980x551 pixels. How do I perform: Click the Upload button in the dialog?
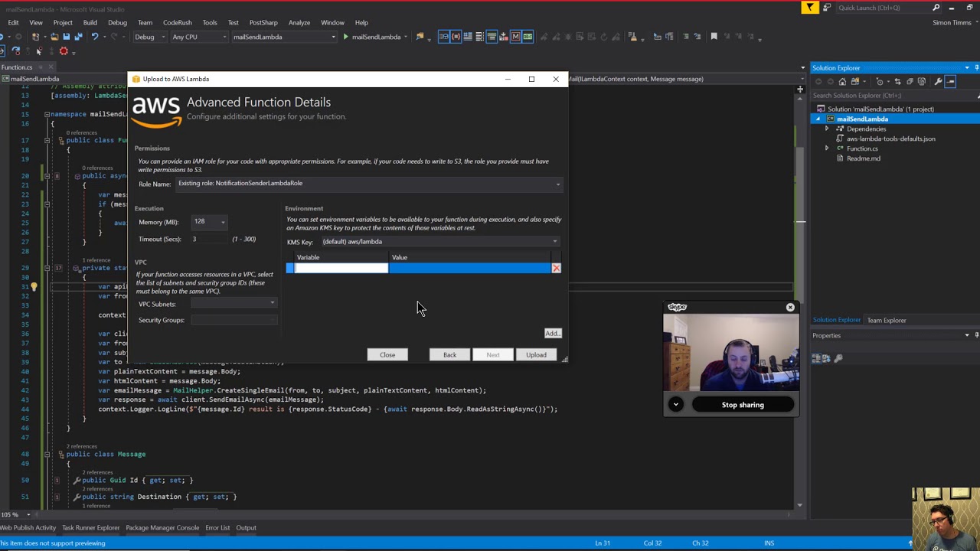click(536, 354)
